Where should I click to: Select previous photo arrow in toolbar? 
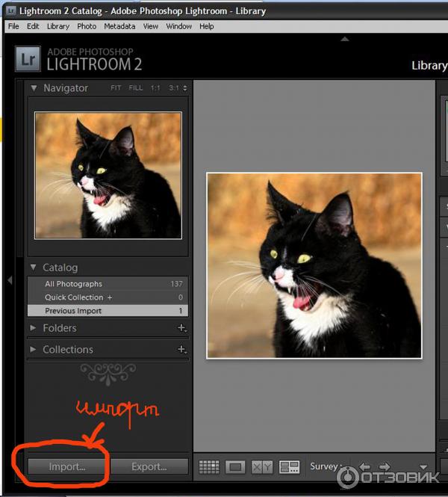[x=365, y=467]
